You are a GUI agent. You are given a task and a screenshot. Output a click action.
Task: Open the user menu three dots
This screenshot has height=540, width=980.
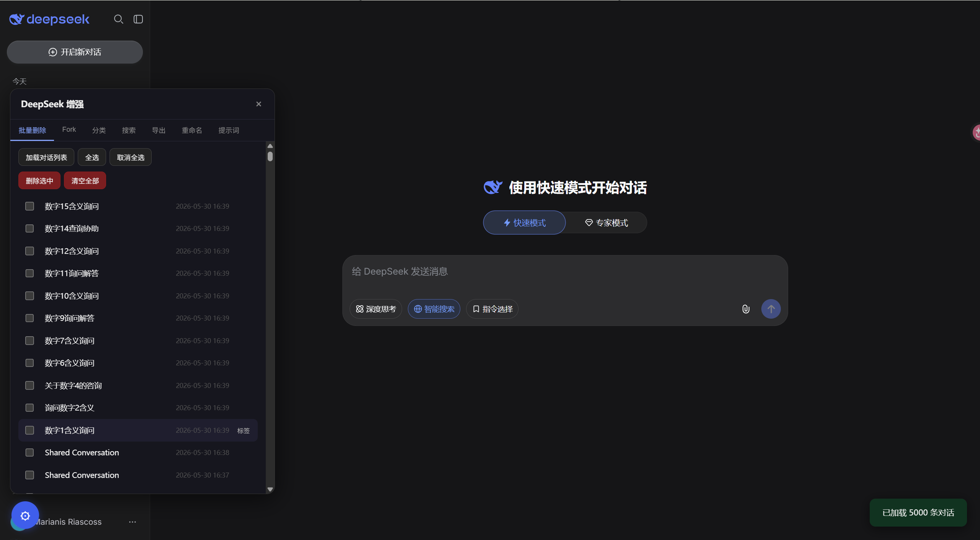[x=133, y=522]
